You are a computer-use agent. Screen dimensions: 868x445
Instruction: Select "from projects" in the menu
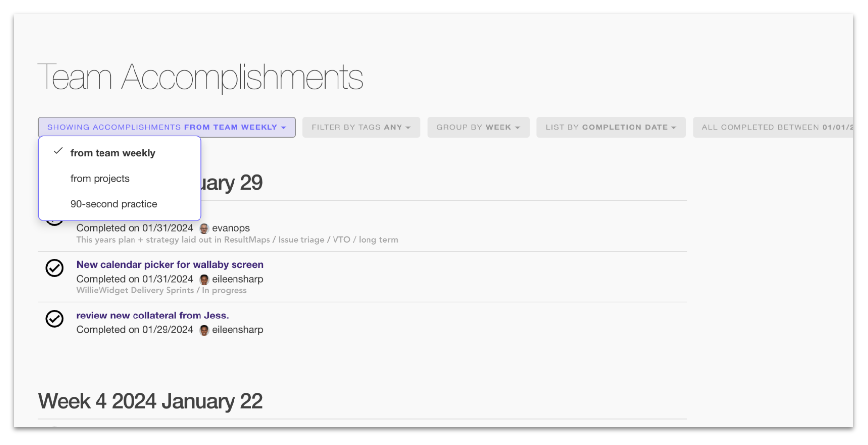[x=100, y=179]
